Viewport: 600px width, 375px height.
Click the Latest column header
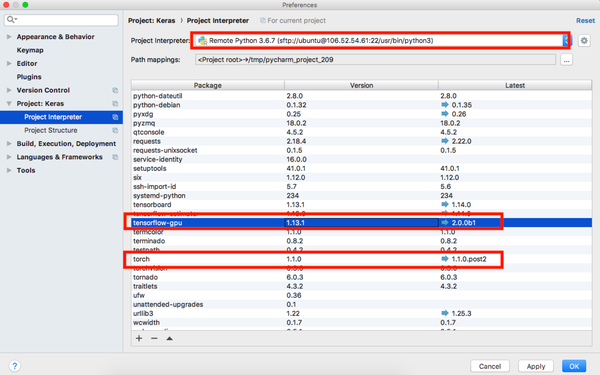point(515,85)
